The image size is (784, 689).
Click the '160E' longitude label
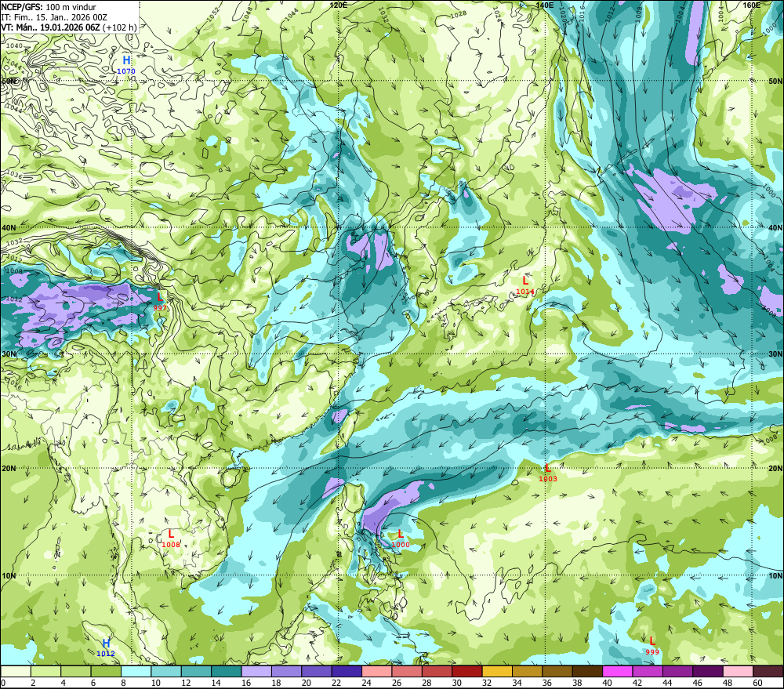(x=752, y=5)
